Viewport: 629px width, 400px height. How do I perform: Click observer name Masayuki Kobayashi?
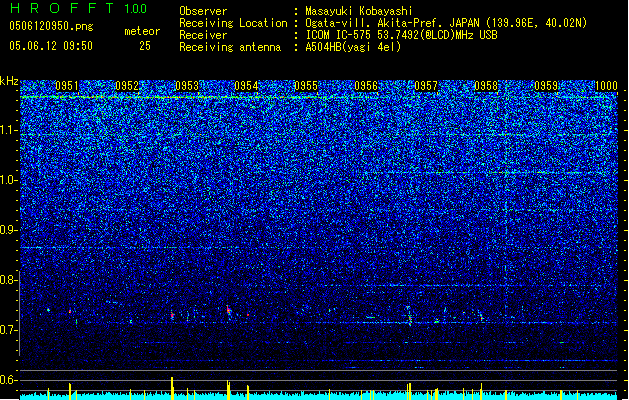click(x=359, y=11)
